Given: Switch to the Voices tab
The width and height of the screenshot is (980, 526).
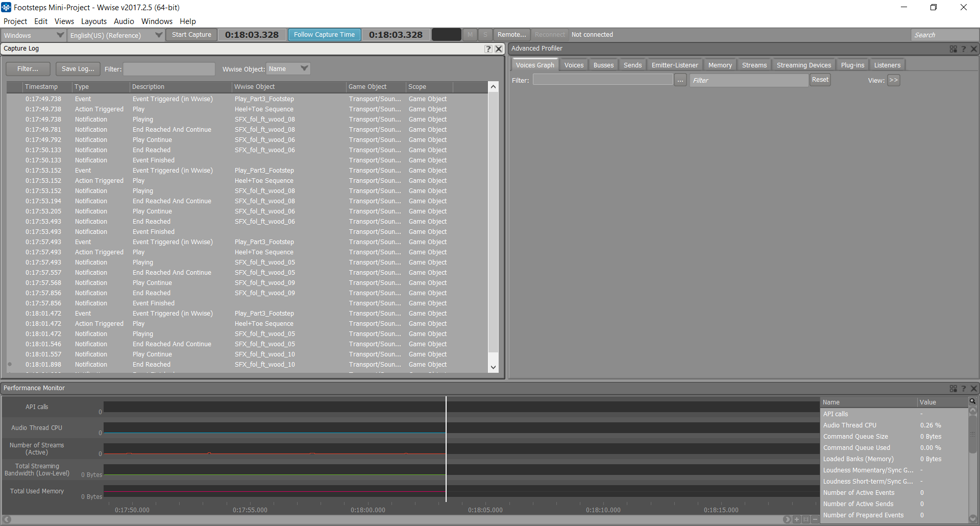Looking at the screenshot, I should point(574,65).
